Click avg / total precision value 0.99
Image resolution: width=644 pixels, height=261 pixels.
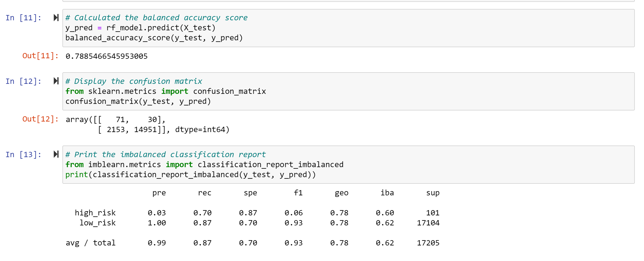tap(157, 243)
